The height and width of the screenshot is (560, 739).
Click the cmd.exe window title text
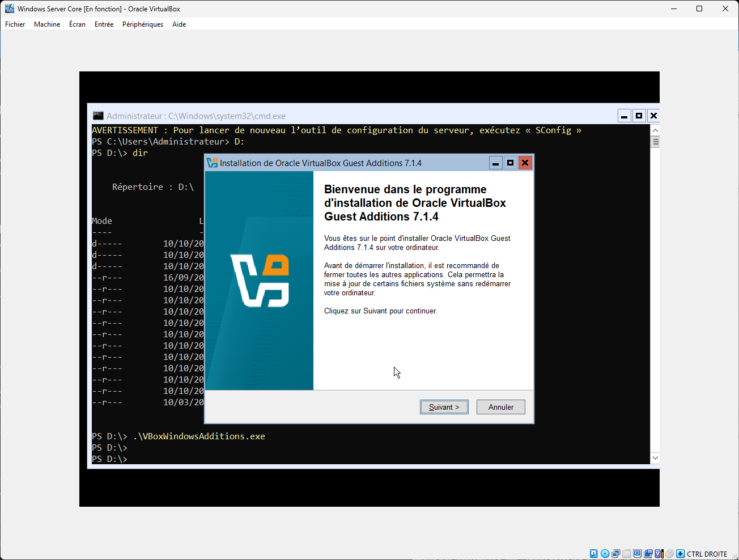[196, 116]
